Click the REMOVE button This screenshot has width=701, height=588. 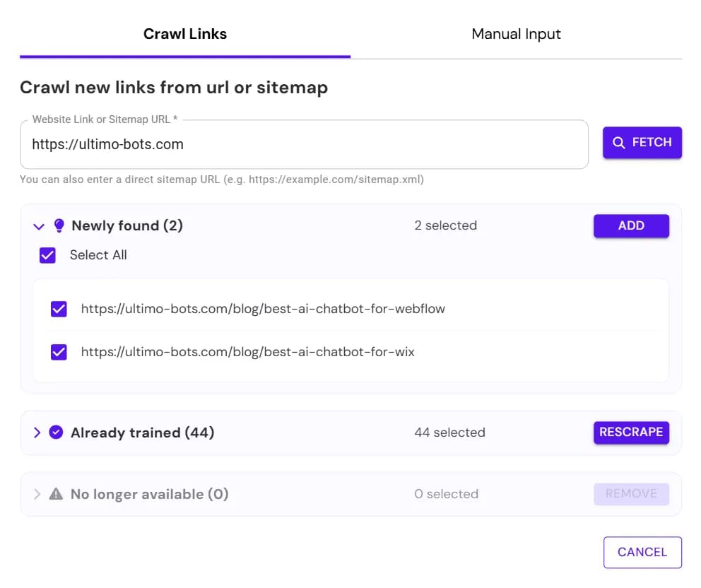(x=631, y=494)
